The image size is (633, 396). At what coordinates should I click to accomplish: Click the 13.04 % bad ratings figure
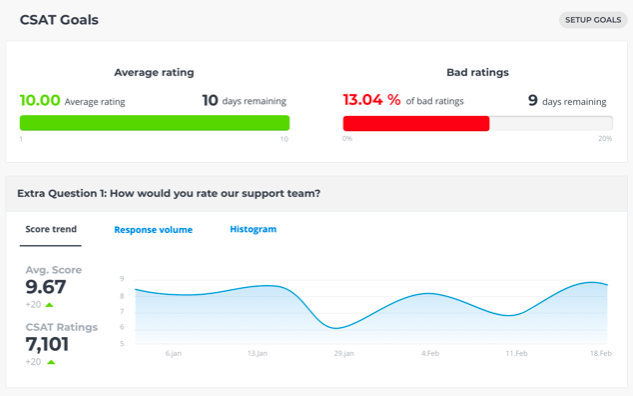372,100
